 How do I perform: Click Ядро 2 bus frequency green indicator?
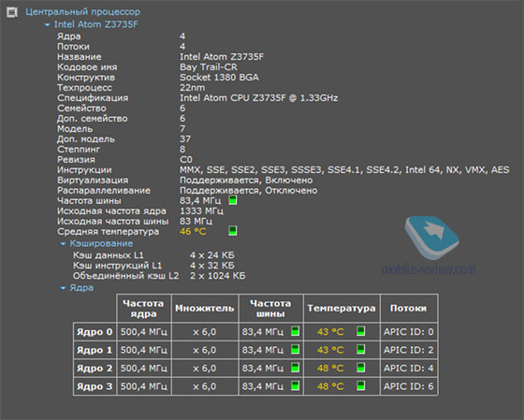point(295,368)
